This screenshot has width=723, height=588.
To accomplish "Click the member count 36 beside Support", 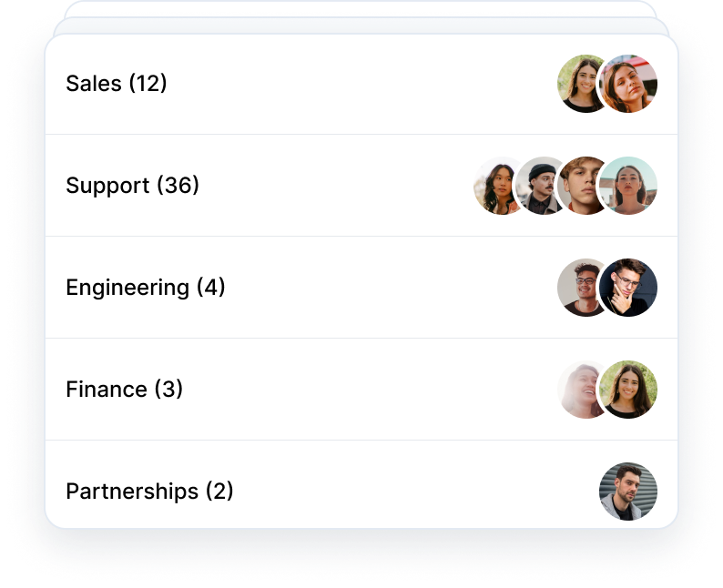I will pyautogui.click(x=178, y=186).
